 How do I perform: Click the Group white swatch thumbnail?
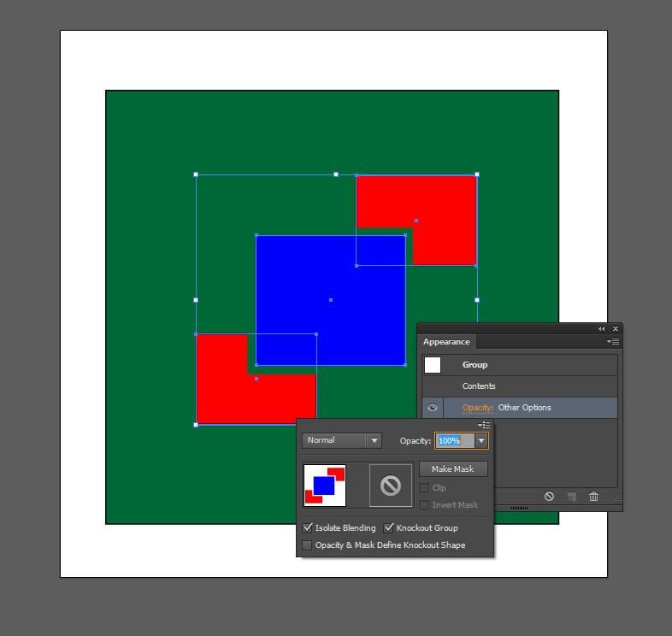(433, 365)
